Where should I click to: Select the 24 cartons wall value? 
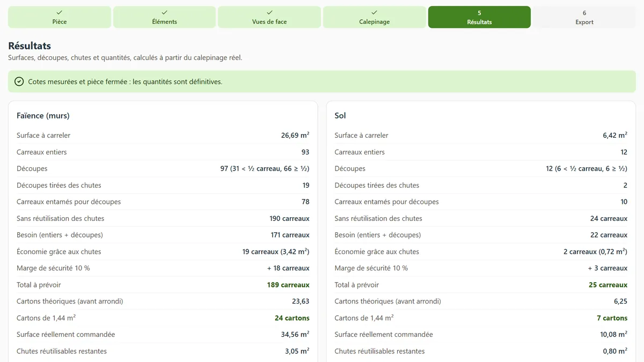coord(292,318)
